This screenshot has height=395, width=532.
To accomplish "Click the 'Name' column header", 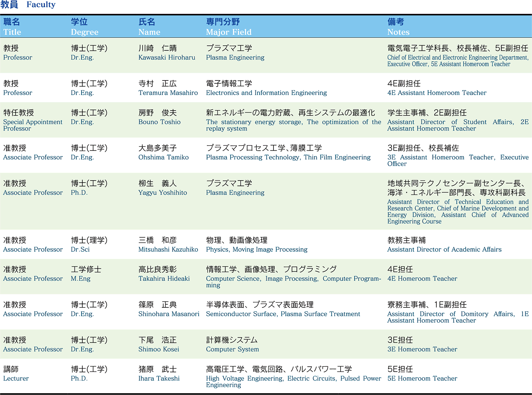I will pos(149,32).
